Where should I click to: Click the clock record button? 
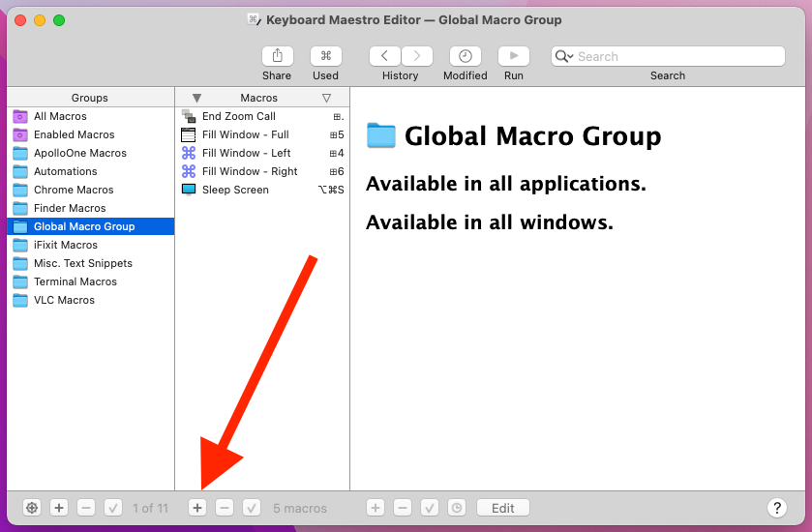(457, 508)
